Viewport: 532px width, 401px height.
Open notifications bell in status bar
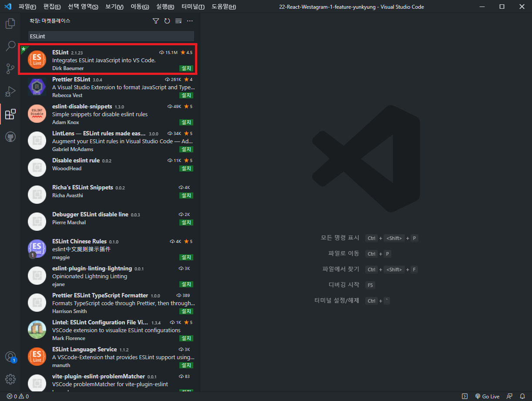coord(522,397)
